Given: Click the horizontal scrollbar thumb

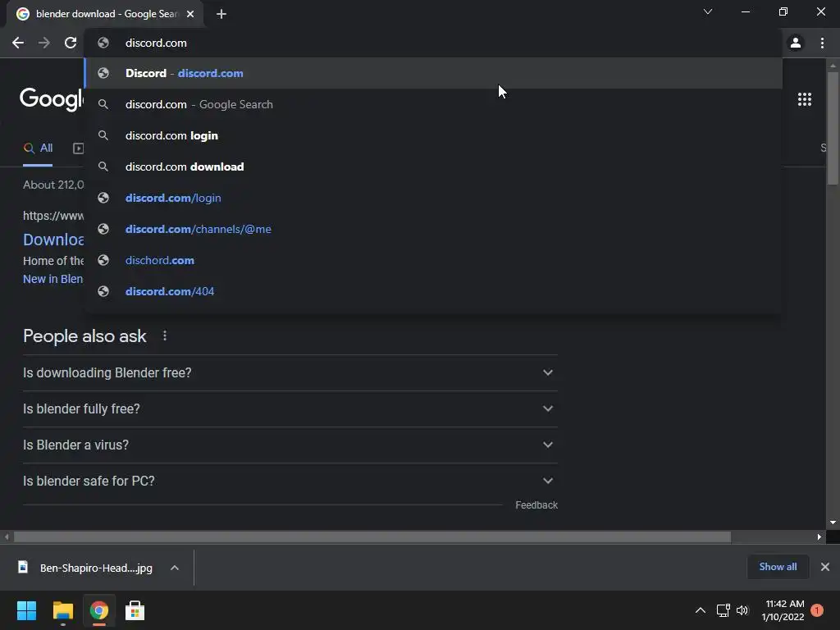Looking at the screenshot, I should coord(372,536).
